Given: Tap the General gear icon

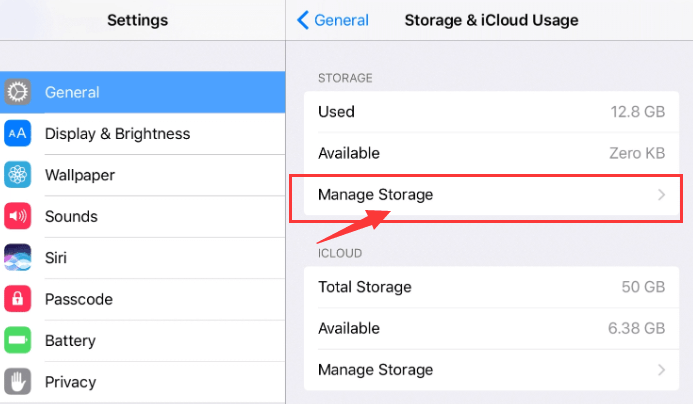Looking at the screenshot, I should (17, 93).
